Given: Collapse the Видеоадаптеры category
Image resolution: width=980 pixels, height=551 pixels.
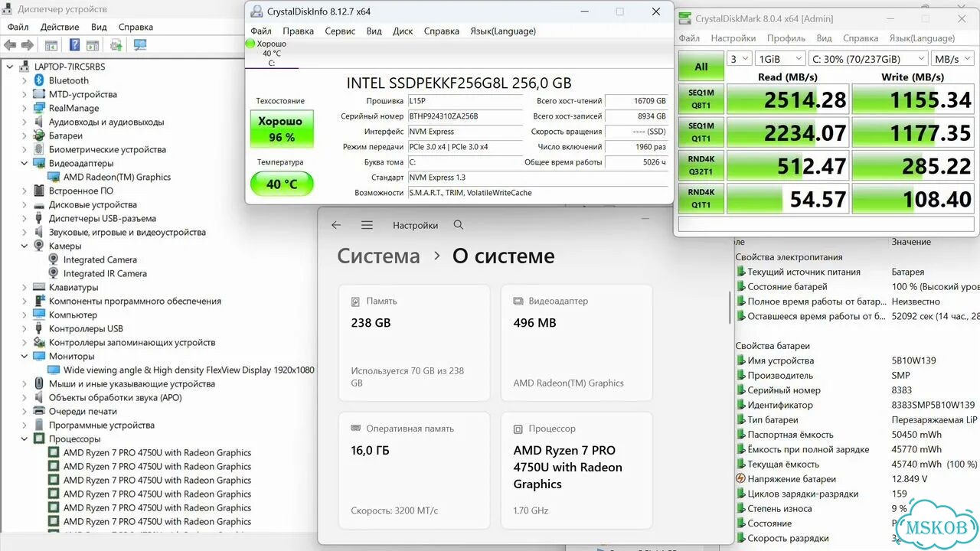Looking at the screenshot, I should (x=24, y=163).
